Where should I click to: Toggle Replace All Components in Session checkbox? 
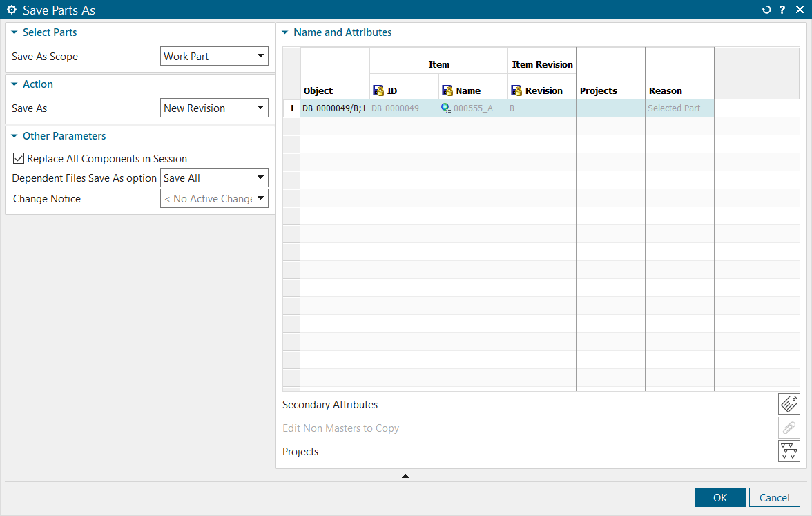(19, 158)
